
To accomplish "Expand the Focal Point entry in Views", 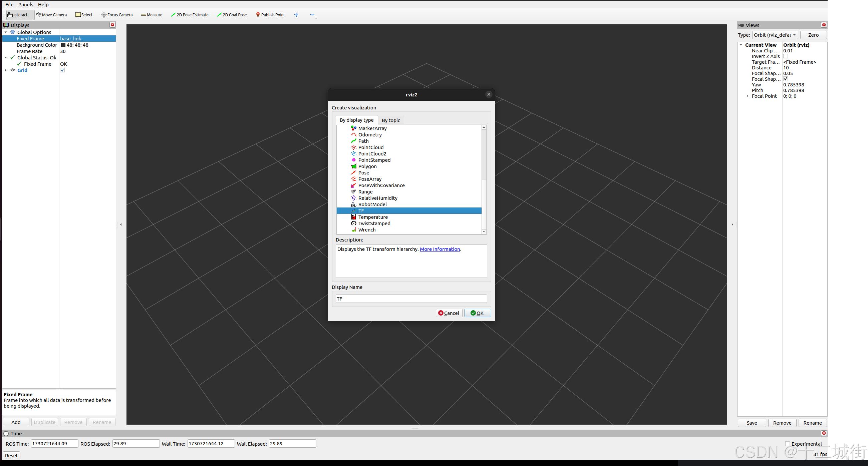I will [x=747, y=96].
